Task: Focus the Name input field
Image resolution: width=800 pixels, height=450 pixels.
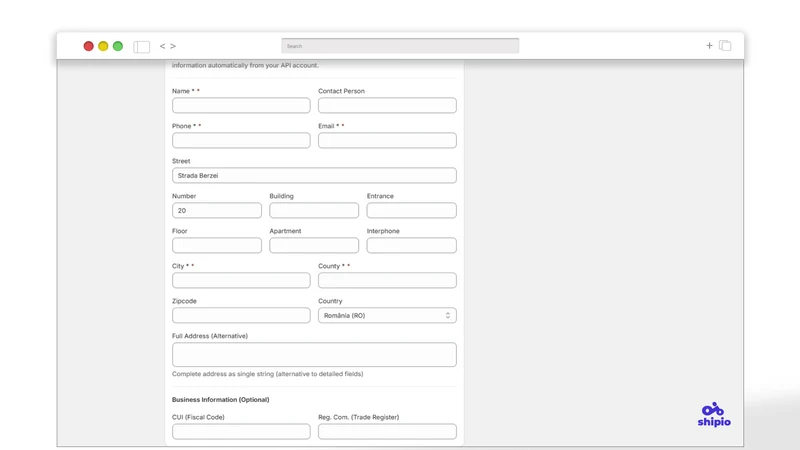Action: coord(241,105)
